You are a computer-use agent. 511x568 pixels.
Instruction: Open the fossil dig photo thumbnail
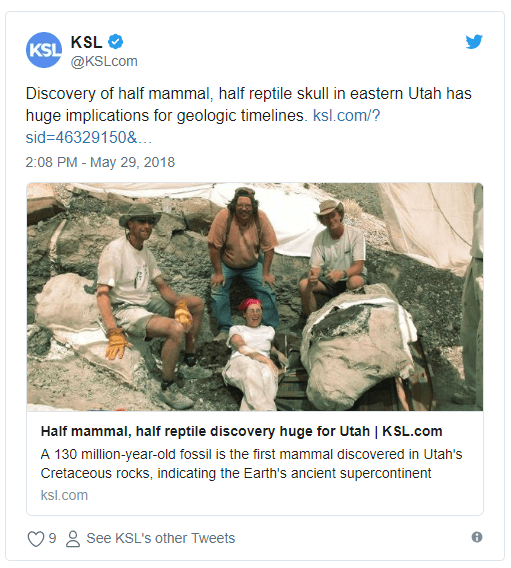255,297
